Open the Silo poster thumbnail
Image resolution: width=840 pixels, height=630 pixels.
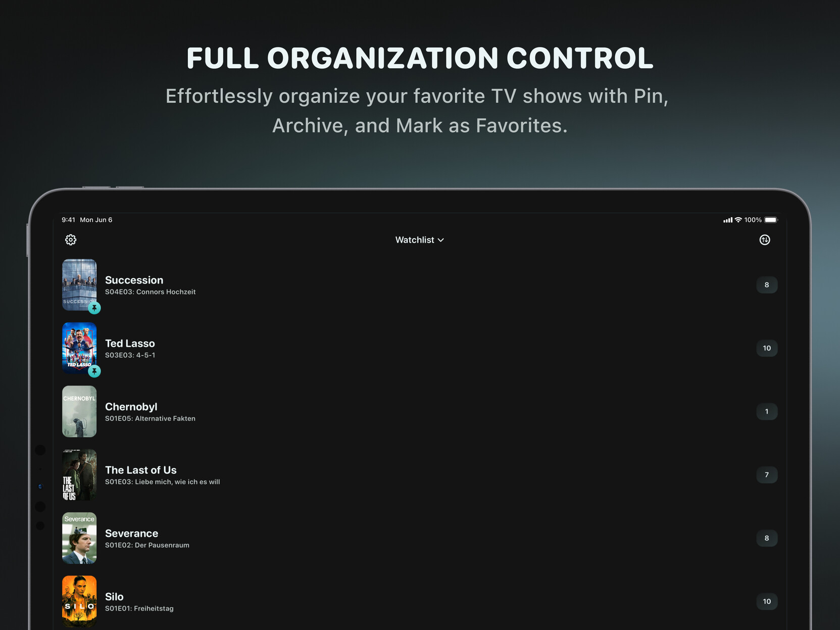[79, 601]
